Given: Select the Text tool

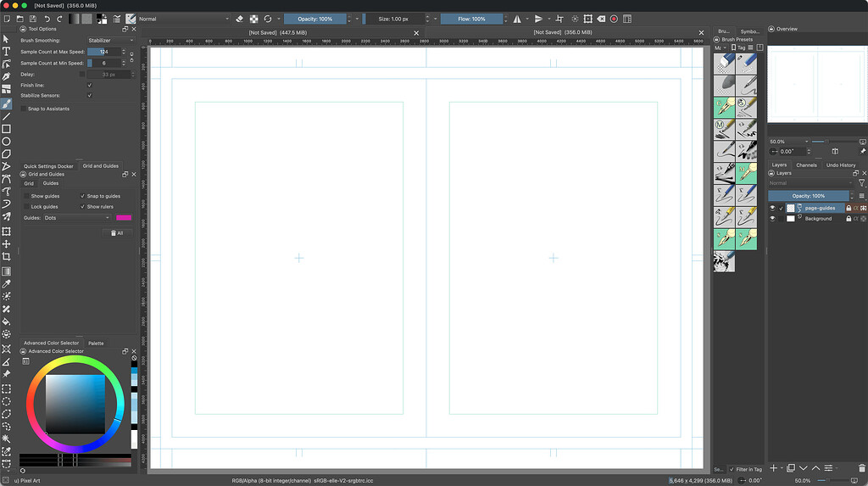Looking at the screenshot, I should (6, 51).
